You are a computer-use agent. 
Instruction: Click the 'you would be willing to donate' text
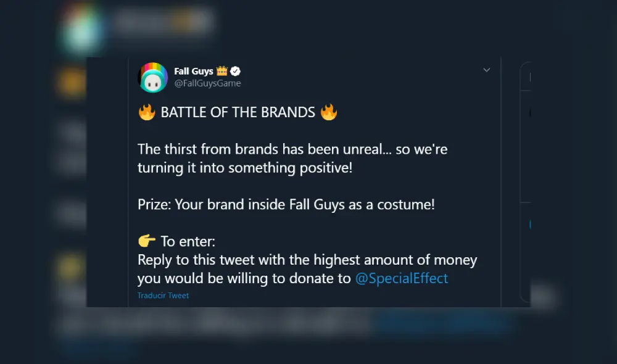[x=244, y=278]
